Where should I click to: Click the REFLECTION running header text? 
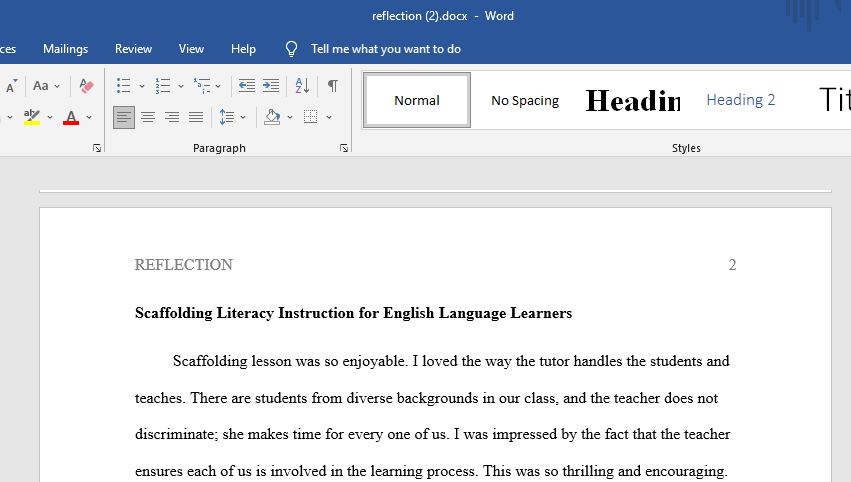tap(183, 265)
